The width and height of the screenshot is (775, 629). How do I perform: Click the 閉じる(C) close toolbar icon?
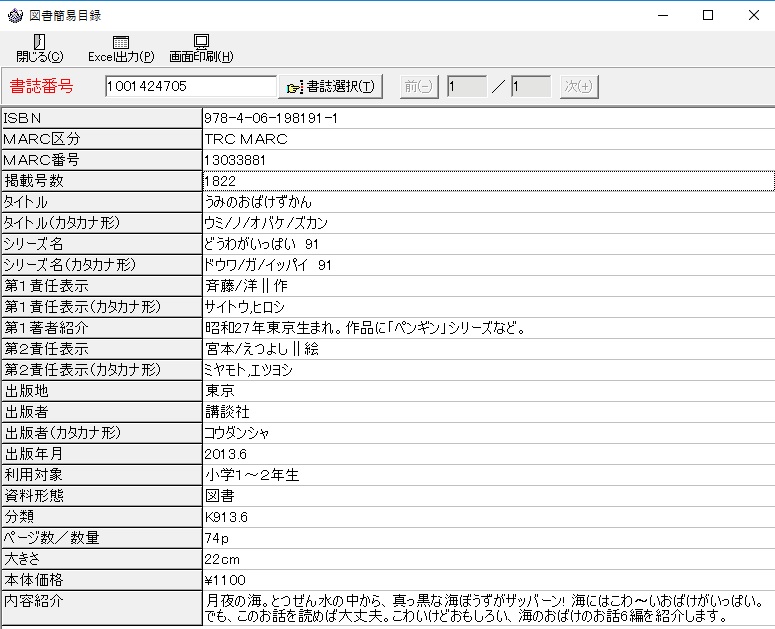click(39, 42)
